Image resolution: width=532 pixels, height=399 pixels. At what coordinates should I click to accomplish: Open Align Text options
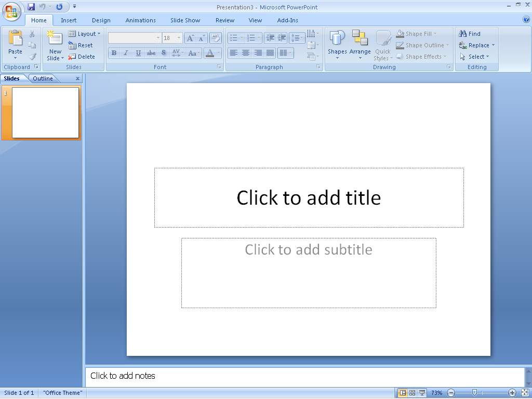[312, 45]
